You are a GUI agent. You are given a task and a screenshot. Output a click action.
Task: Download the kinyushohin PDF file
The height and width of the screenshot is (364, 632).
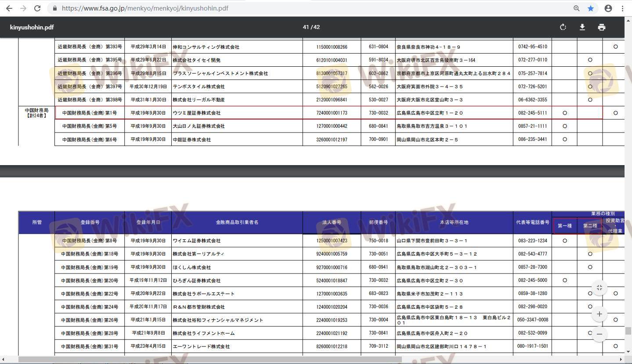pos(582,27)
